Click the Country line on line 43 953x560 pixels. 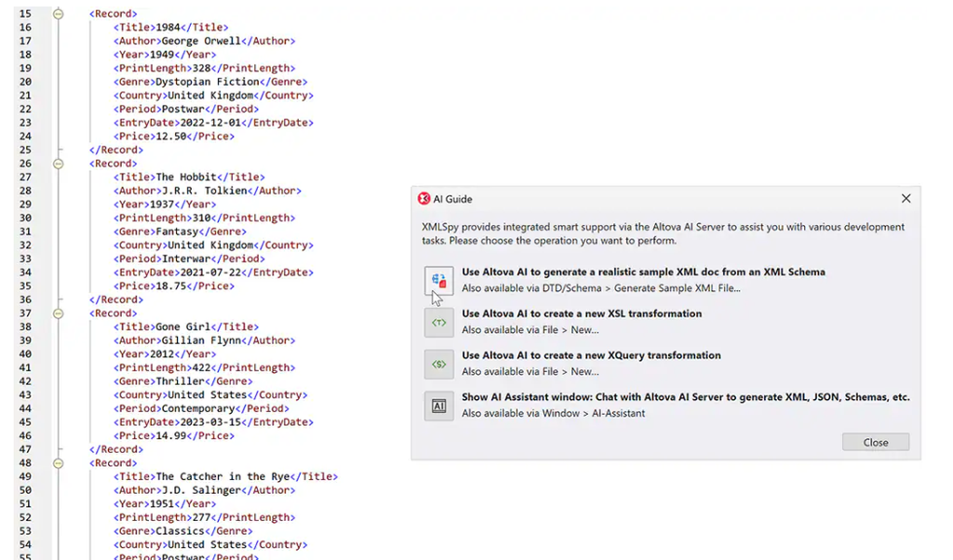pos(210,394)
